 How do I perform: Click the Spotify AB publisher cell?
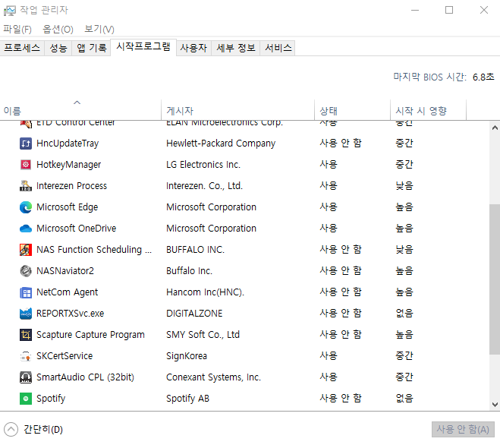click(x=188, y=399)
